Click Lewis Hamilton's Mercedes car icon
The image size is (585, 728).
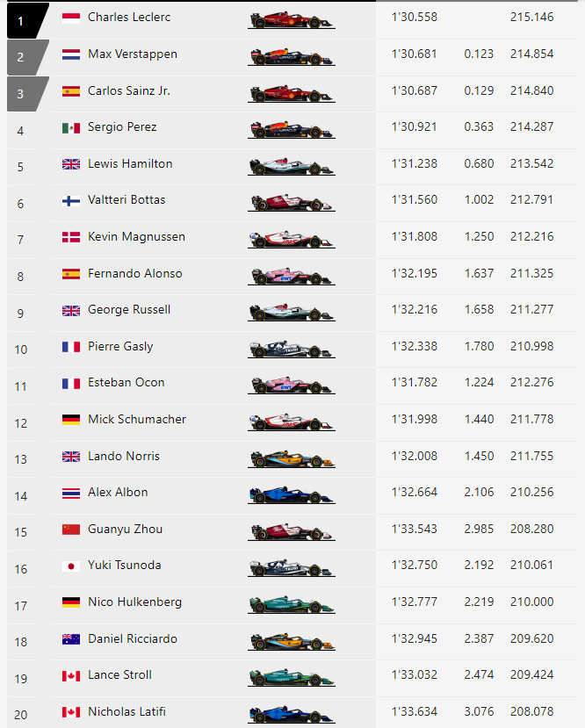coord(292,167)
